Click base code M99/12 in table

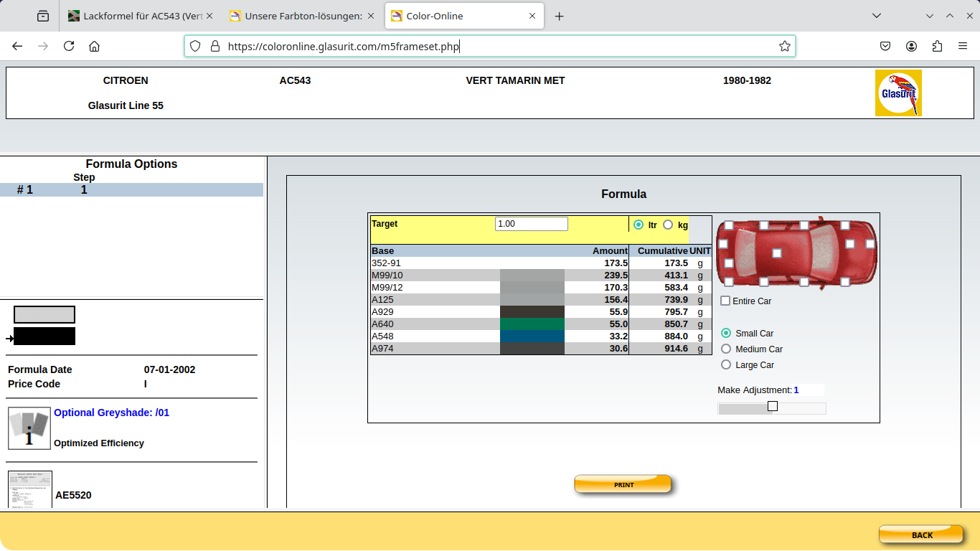(387, 288)
